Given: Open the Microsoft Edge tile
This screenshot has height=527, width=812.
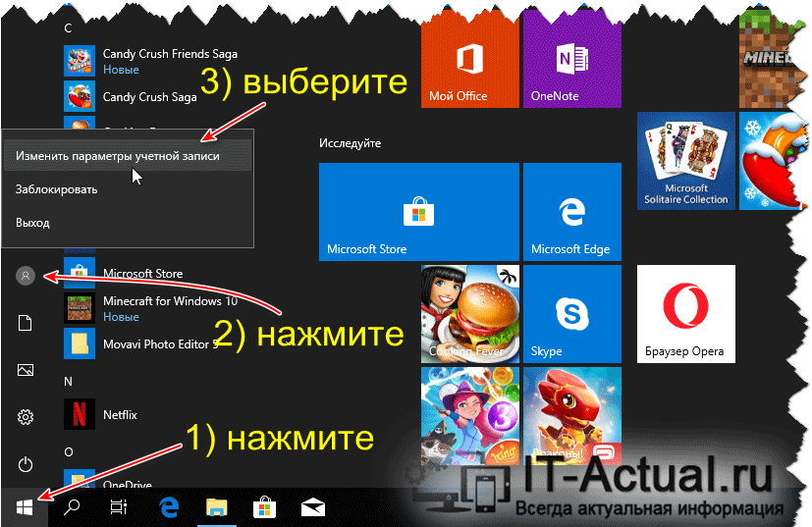Looking at the screenshot, I should pyautogui.click(x=572, y=212).
